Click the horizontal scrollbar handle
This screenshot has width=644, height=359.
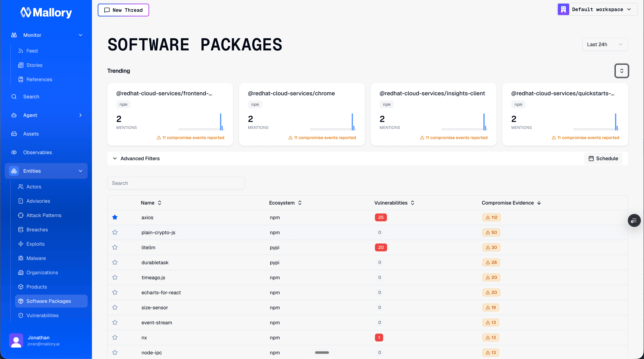click(x=322, y=353)
